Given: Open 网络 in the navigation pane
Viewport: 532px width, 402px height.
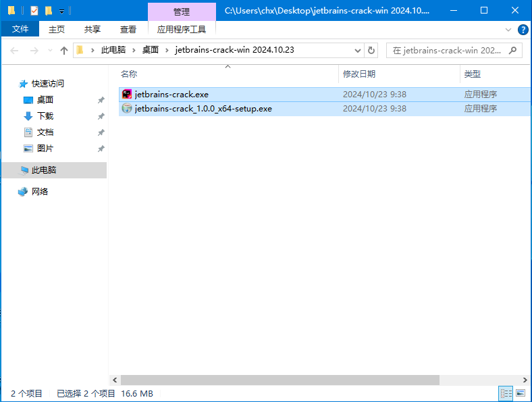Looking at the screenshot, I should coord(40,192).
